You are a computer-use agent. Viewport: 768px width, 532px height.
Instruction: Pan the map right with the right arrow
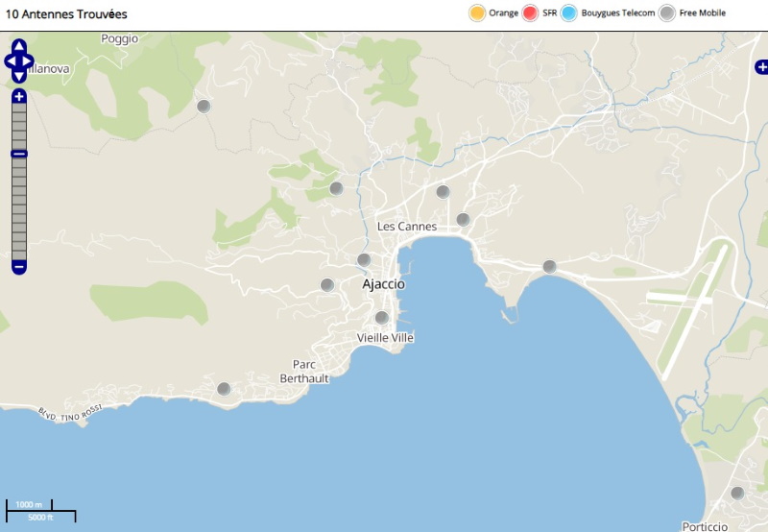[30, 60]
